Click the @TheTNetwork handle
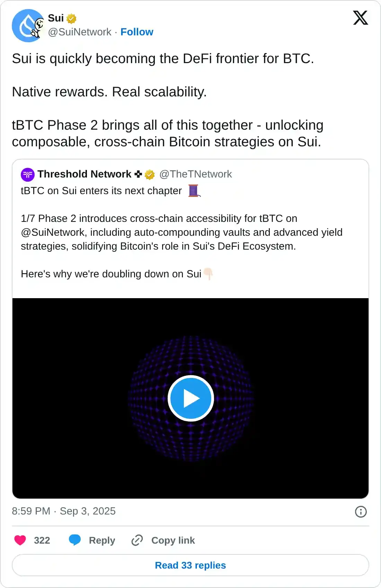Viewport: 381px width, 588px height. (195, 174)
